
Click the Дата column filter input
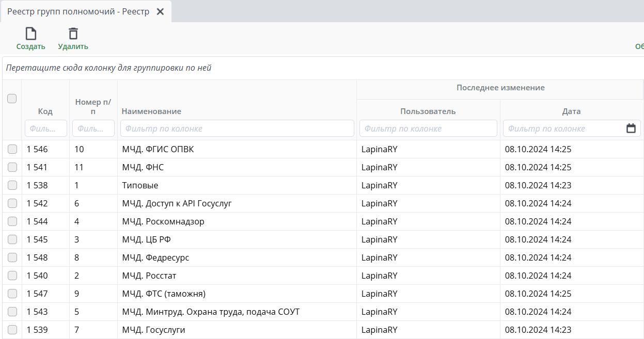(x=563, y=128)
